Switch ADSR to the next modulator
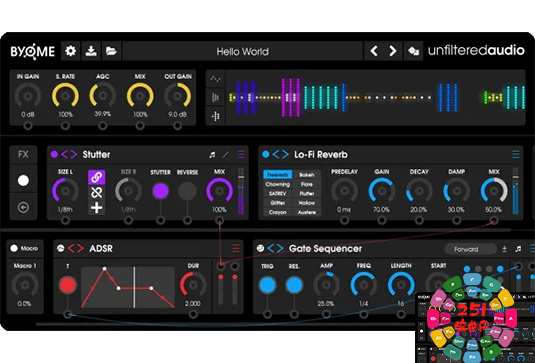535x363 pixels. pos(81,248)
